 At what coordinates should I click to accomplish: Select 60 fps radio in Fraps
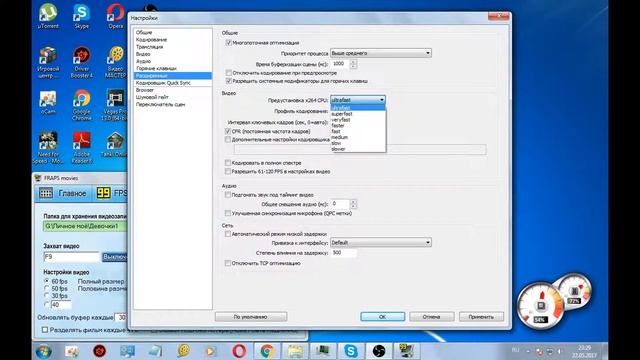(47, 281)
